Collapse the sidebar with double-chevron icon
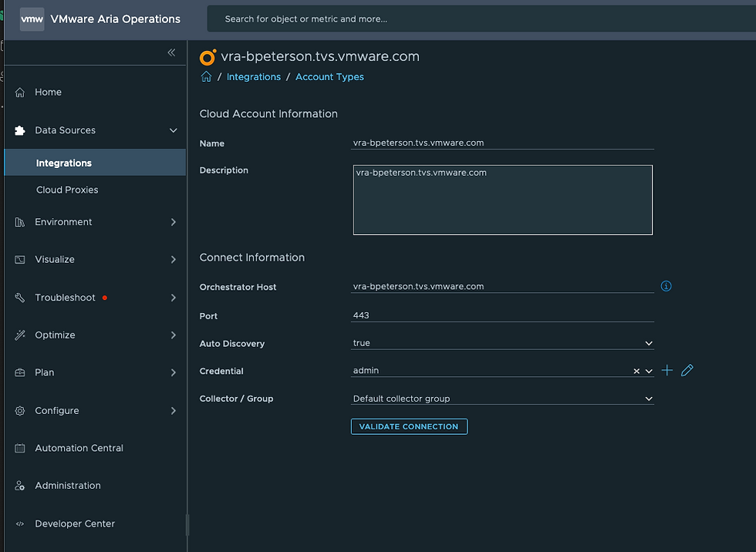 point(171,52)
